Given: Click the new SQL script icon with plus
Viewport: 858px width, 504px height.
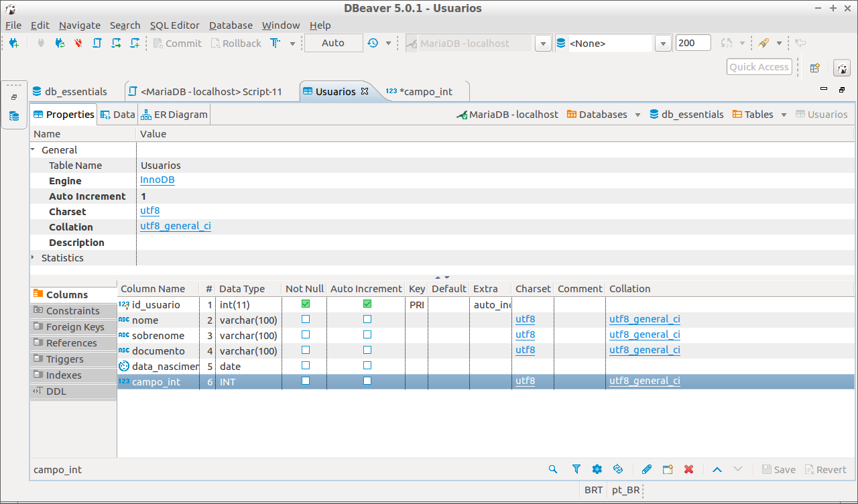Looking at the screenshot, I should [x=135, y=43].
